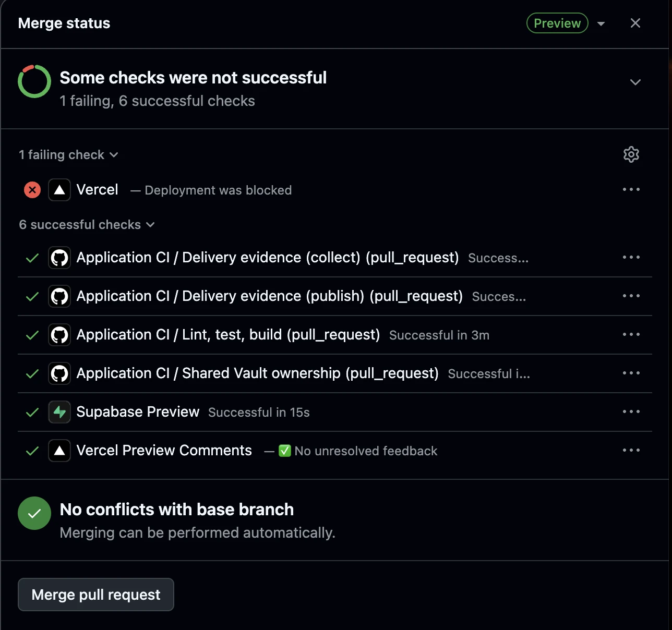
Task: Click 'Some checks were not successful' heading
Action: coord(193,78)
